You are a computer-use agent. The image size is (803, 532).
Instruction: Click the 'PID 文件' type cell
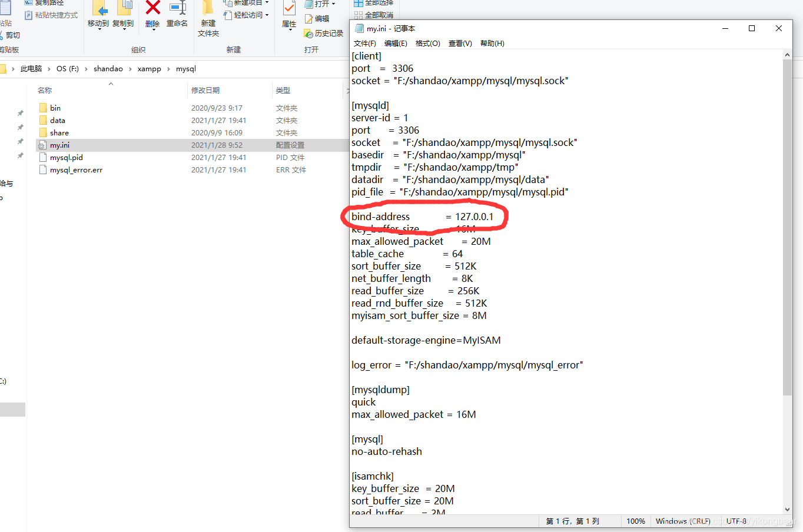[290, 157]
